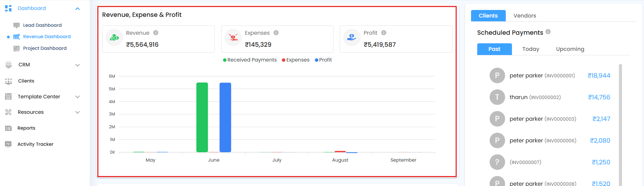The height and width of the screenshot is (186, 644).
Task: Click the Profit info icon
Action: [384, 33]
